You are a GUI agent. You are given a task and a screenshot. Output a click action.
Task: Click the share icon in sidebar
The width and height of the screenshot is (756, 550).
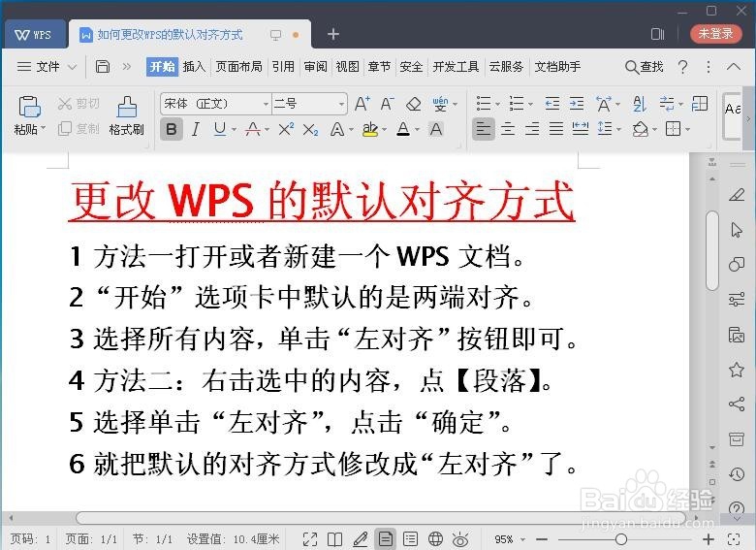pos(737,404)
